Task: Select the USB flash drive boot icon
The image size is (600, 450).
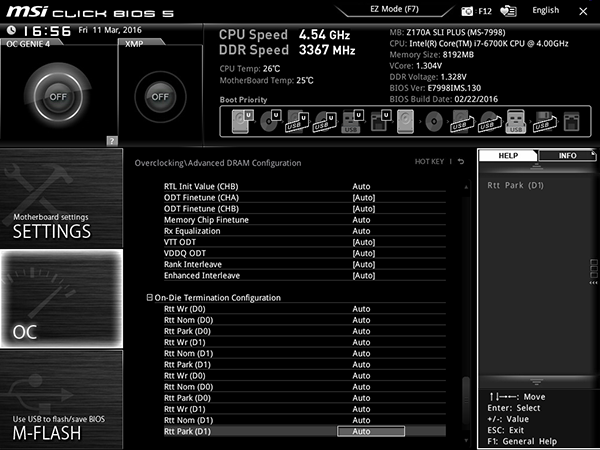Action: pyautogui.click(x=516, y=121)
